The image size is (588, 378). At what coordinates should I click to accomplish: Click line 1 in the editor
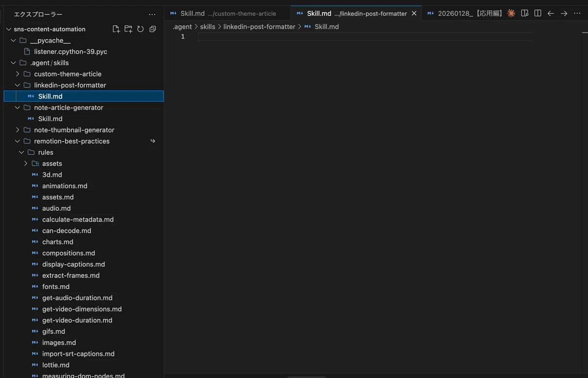(x=365, y=37)
